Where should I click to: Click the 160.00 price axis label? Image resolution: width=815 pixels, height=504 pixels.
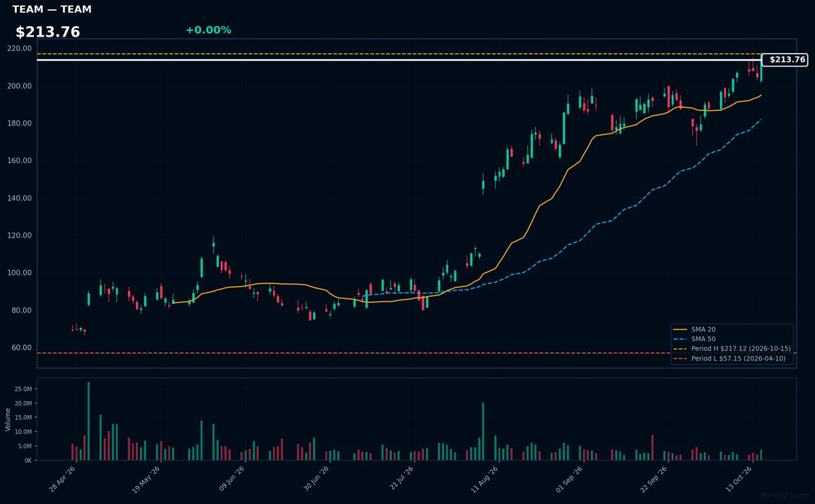pyautogui.click(x=19, y=160)
